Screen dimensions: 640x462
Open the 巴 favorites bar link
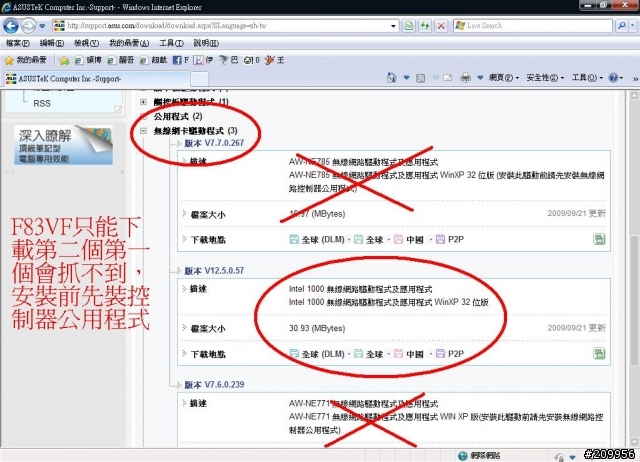(229, 60)
